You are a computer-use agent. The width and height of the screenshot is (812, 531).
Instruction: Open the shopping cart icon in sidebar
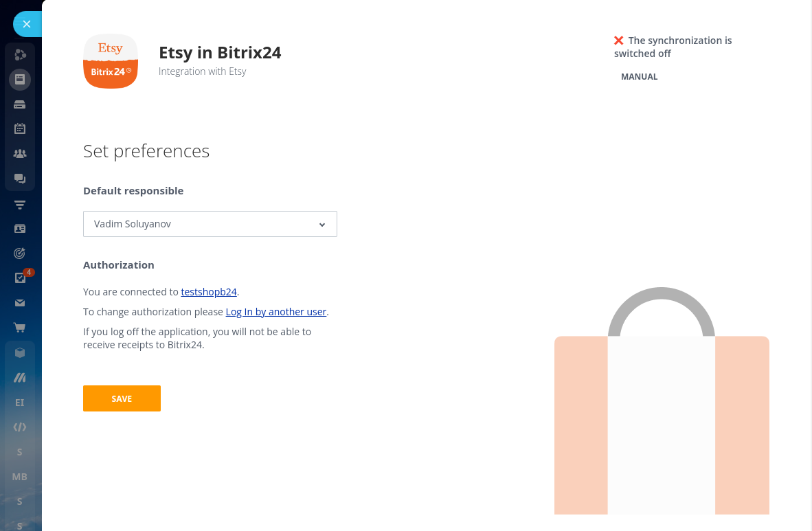[x=20, y=328]
